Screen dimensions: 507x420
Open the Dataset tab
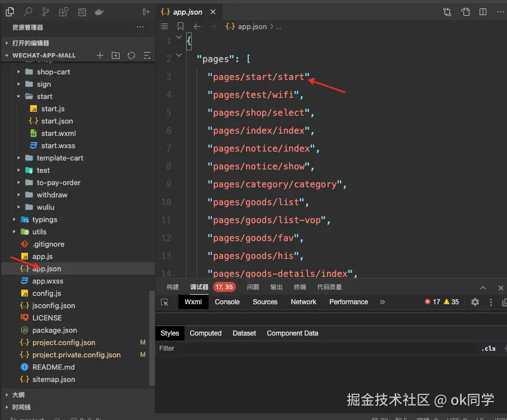[244, 333]
